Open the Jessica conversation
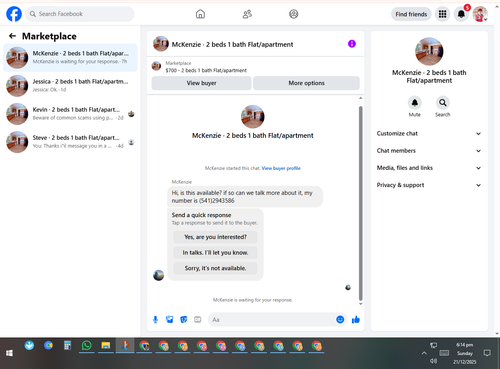Image resolution: width=500 pixels, height=369 pixels. (70, 86)
